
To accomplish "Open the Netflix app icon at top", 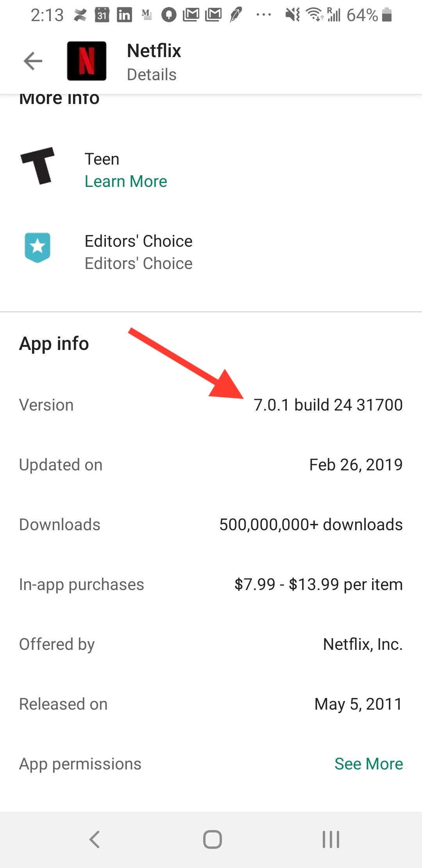I will [86, 61].
